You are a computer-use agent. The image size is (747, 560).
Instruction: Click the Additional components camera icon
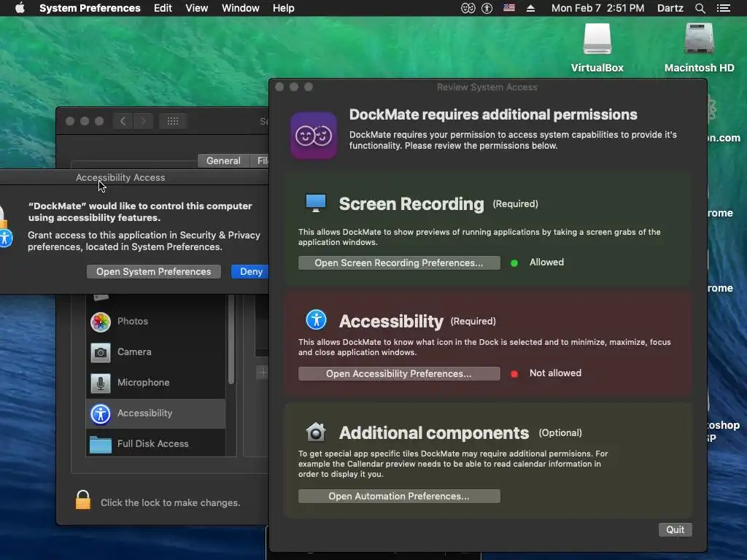click(x=315, y=432)
